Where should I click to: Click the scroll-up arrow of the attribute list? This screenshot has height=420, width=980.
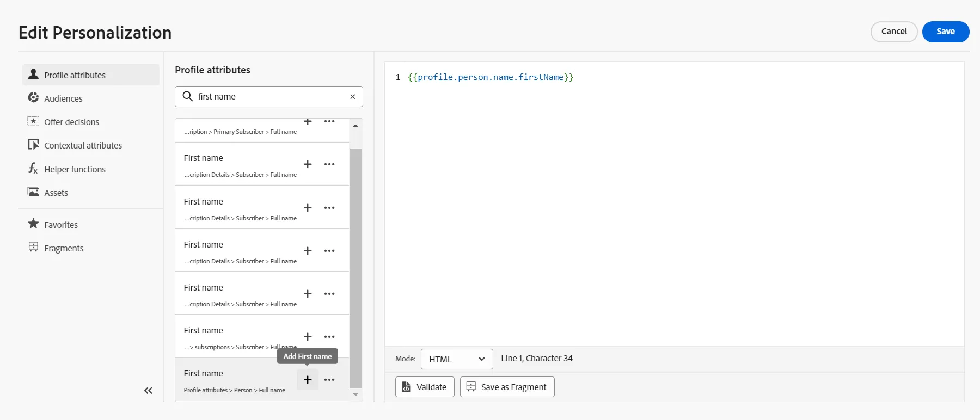pyautogui.click(x=356, y=126)
